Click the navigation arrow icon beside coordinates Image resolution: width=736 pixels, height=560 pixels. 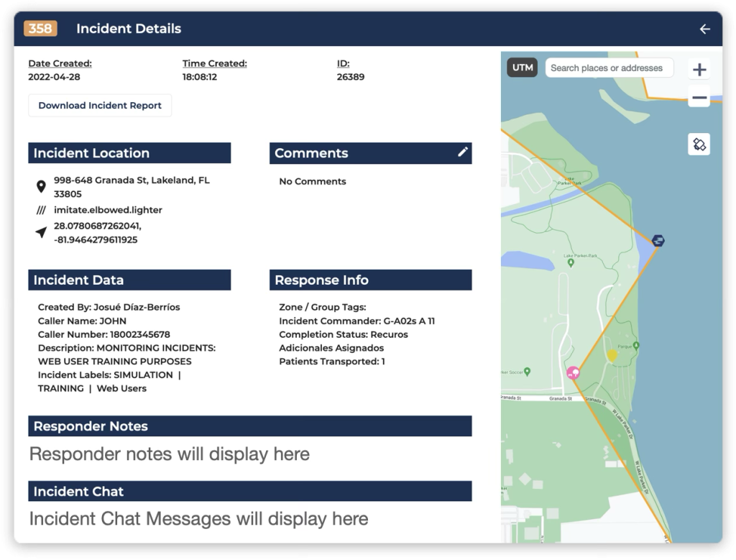pyautogui.click(x=41, y=232)
